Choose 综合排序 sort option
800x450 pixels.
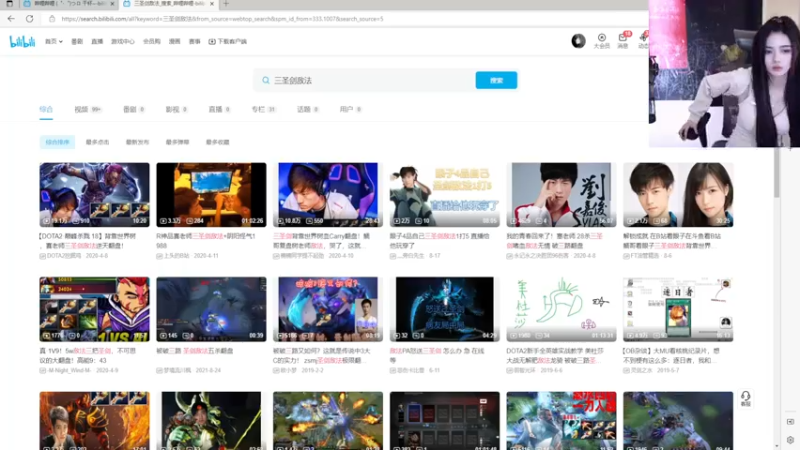pos(57,142)
